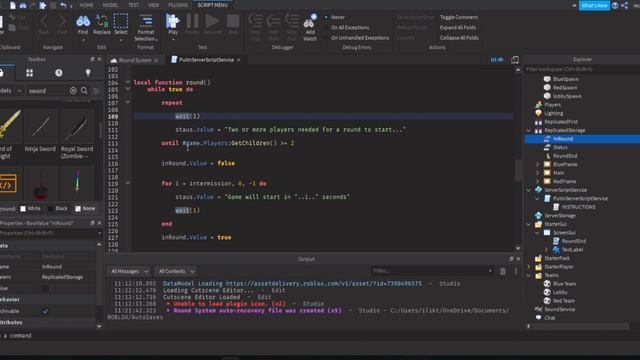Open the Toolbox Models category dropdown
The image size is (640, 360).
coord(11,91)
